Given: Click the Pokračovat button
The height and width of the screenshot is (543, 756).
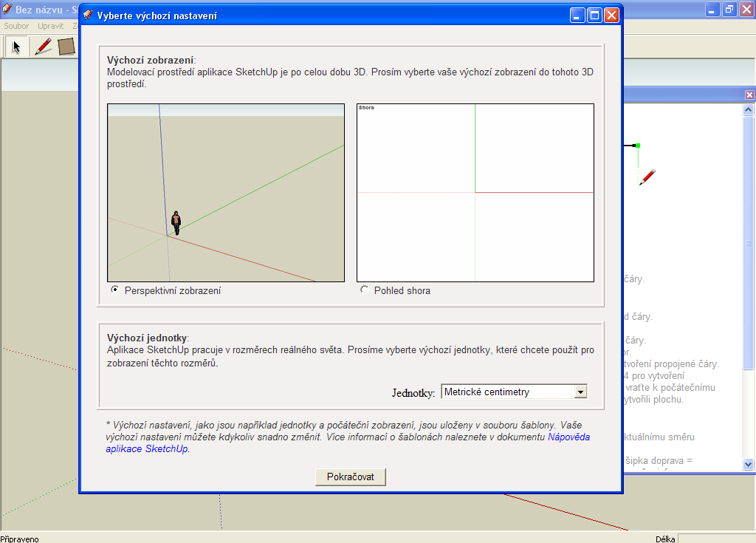Looking at the screenshot, I should [351, 477].
